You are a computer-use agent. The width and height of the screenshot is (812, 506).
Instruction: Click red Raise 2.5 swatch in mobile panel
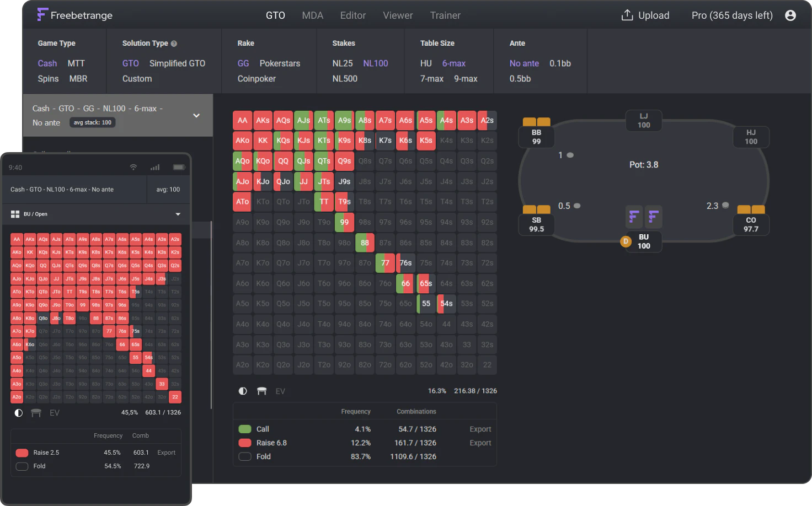click(x=22, y=453)
